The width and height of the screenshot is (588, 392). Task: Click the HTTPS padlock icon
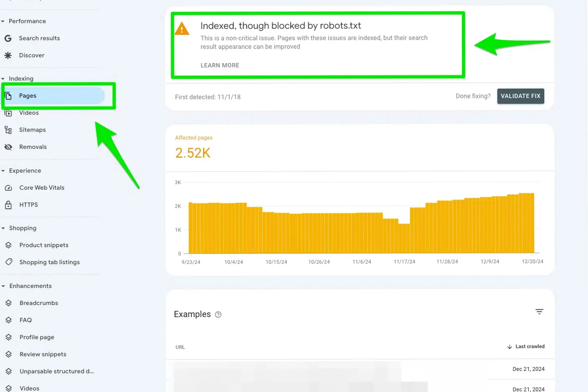click(8, 205)
